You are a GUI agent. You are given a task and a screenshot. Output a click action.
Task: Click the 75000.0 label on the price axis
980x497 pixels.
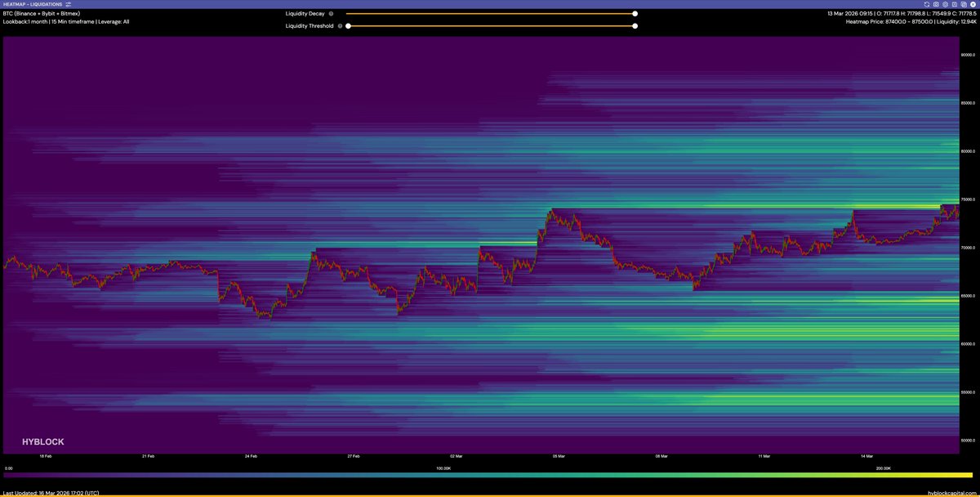968,199
